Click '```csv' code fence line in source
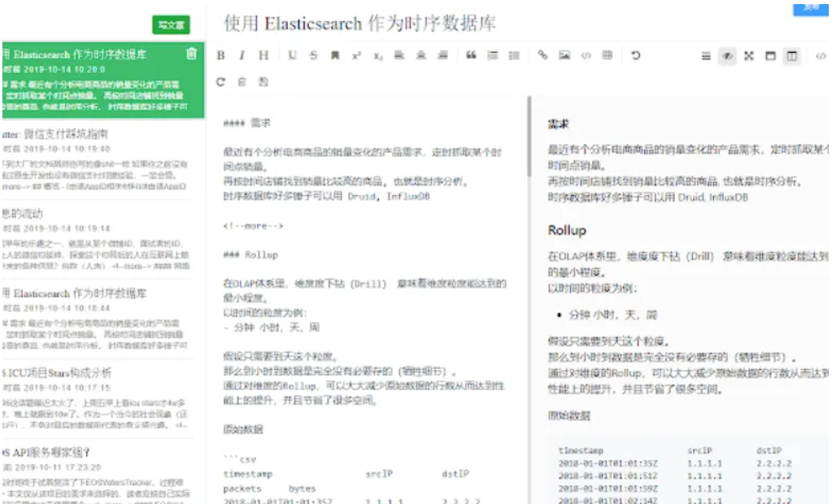This screenshot has height=504, width=832. coord(240,459)
